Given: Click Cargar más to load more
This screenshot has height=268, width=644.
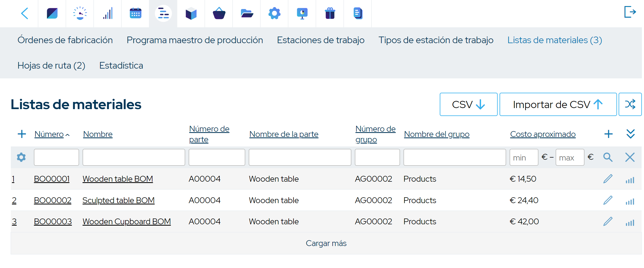Looking at the screenshot, I should [326, 243].
